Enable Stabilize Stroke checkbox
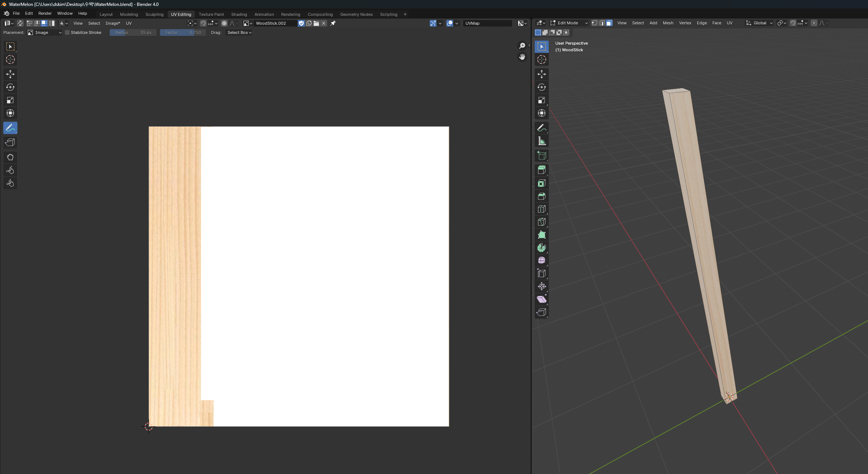 pyautogui.click(x=67, y=32)
